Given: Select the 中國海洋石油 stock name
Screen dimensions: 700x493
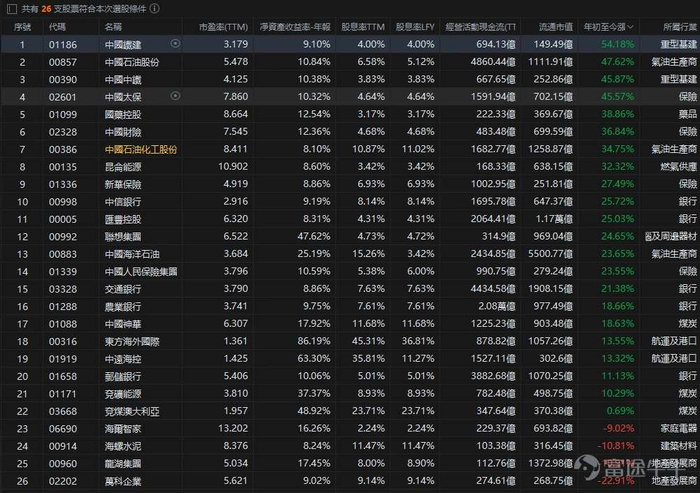Looking at the screenshot, I should point(132,254).
